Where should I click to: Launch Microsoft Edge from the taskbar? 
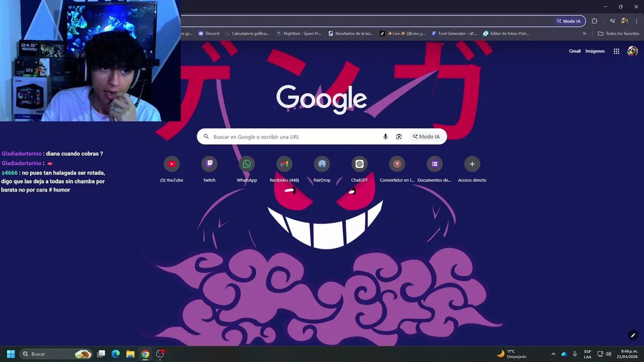click(x=116, y=354)
